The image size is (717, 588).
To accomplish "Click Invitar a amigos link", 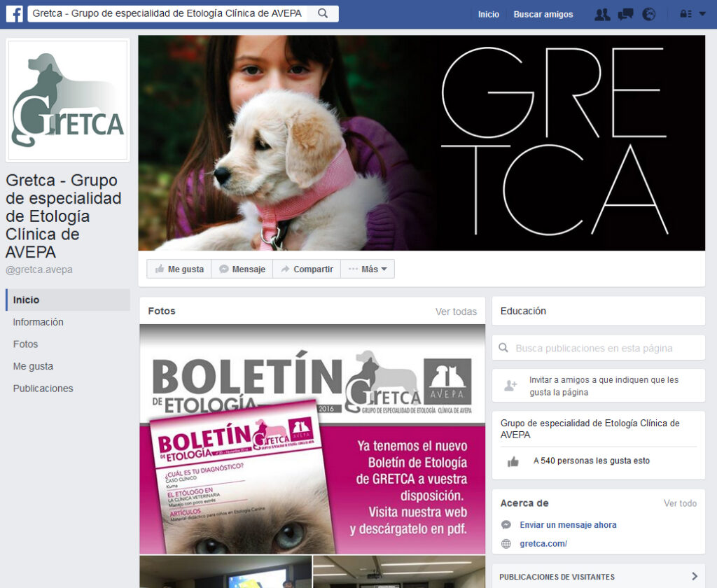I will 604,386.
